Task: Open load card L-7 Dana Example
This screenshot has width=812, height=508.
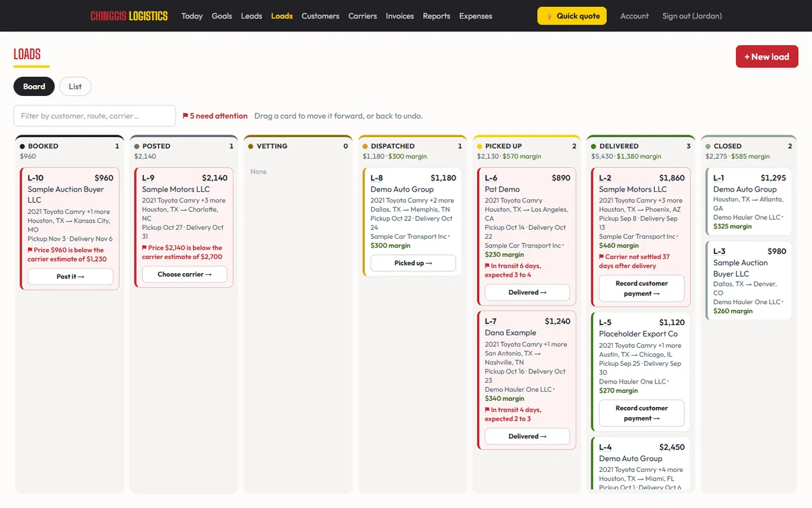Action: pos(527,380)
